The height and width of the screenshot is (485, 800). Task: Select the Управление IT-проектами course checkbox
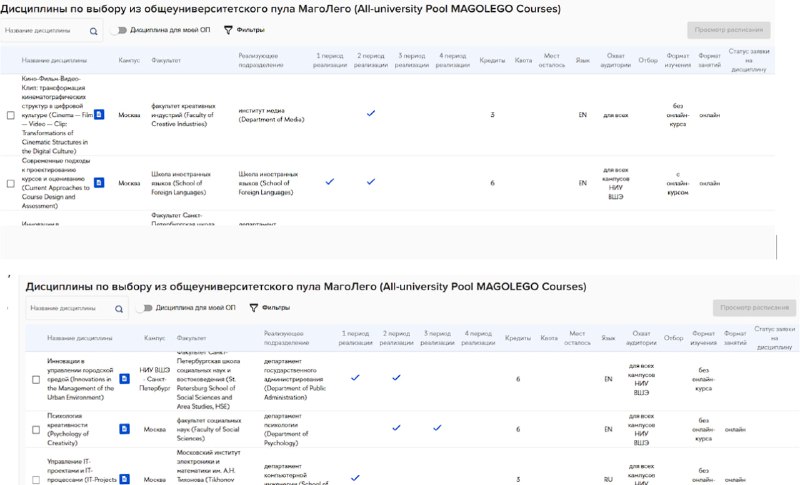[x=36, y=479]
